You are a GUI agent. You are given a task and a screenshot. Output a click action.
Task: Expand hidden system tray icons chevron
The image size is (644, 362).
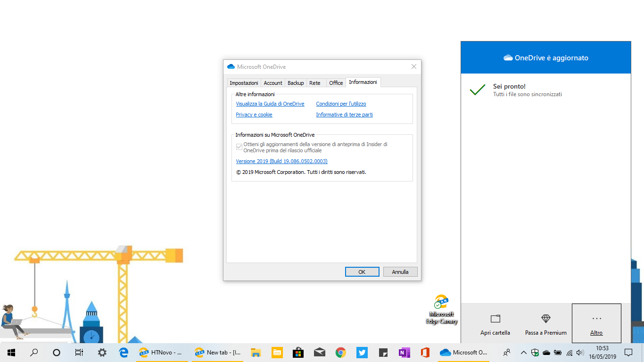click(523, 352)
